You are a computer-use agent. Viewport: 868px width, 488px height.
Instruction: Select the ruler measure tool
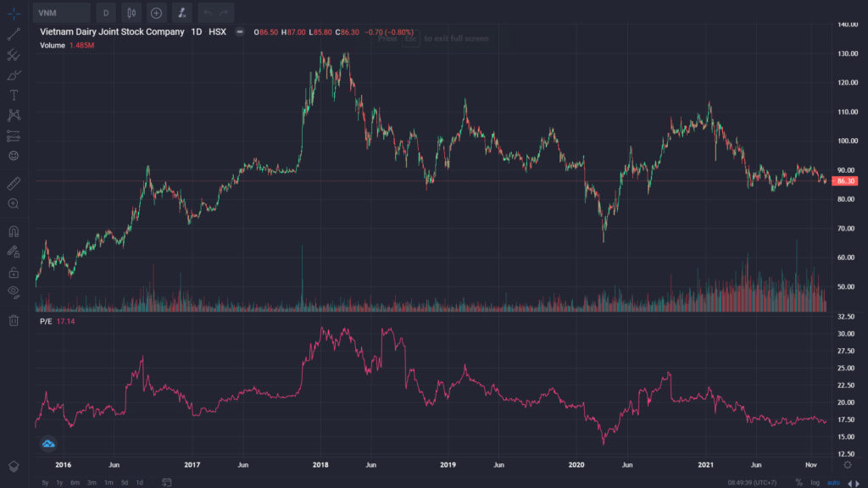point(14,184)
